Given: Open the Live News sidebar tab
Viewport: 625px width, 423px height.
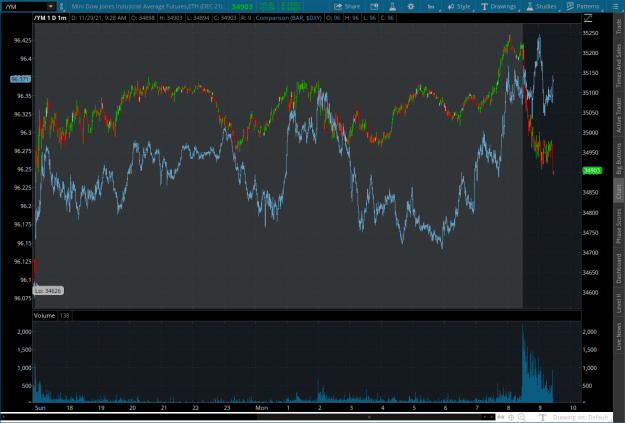Looking at the screenshot, I should coord(619,336).
